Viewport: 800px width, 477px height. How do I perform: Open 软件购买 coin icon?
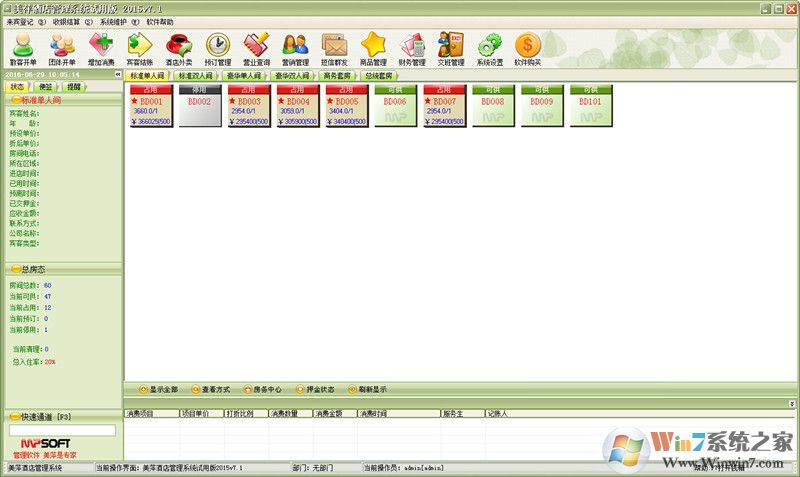[x=527, y=48]
